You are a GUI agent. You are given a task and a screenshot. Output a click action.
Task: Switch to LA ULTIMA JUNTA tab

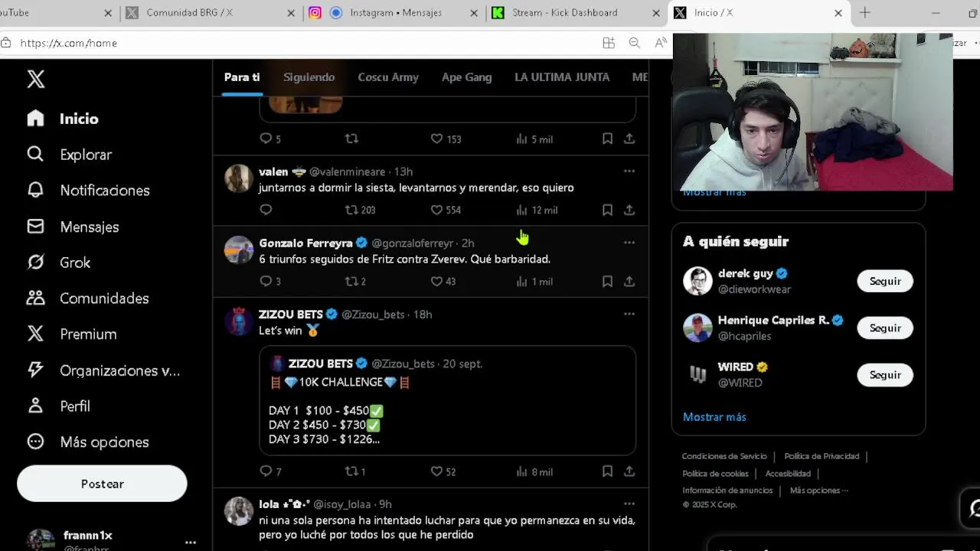pyautogui.click(x=562, y=77)
